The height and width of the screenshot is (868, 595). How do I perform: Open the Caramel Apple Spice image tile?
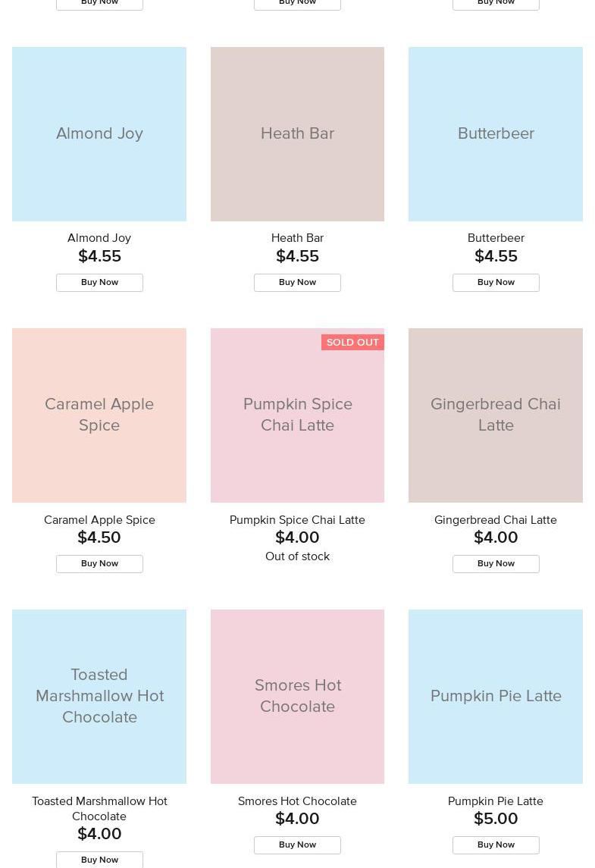click(99, 415)
